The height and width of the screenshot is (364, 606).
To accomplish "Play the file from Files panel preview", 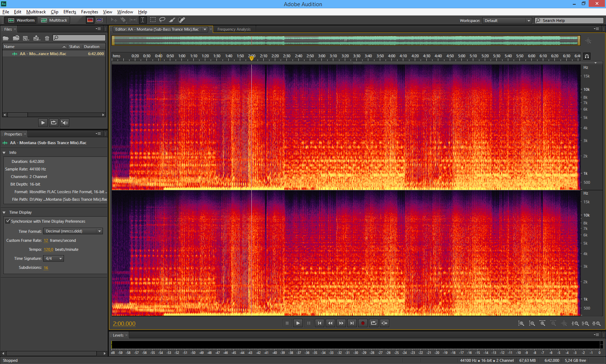I will click(43, 123).
